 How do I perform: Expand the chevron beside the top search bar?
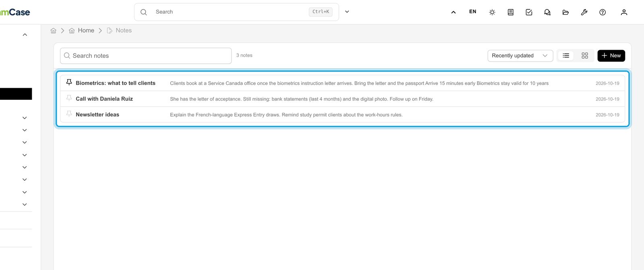[347, 12]
